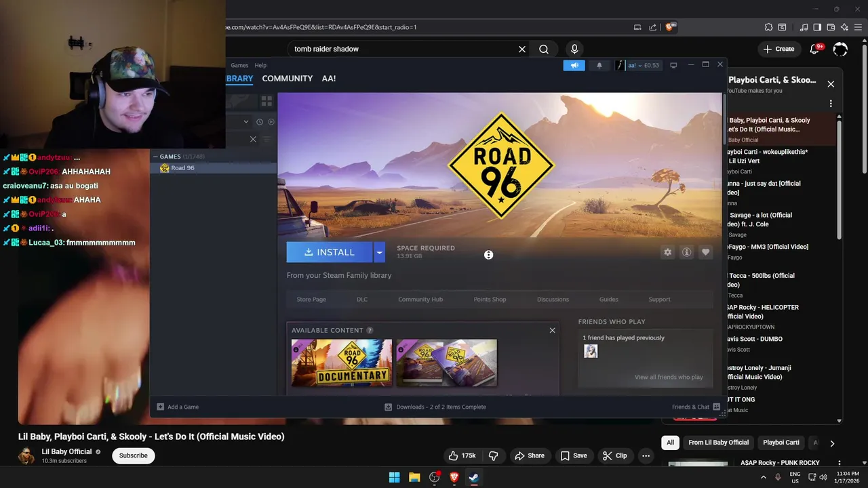Open the Road 96 DLC tab
The height and width of the screenshot is (488, 868).
point(362,299)
